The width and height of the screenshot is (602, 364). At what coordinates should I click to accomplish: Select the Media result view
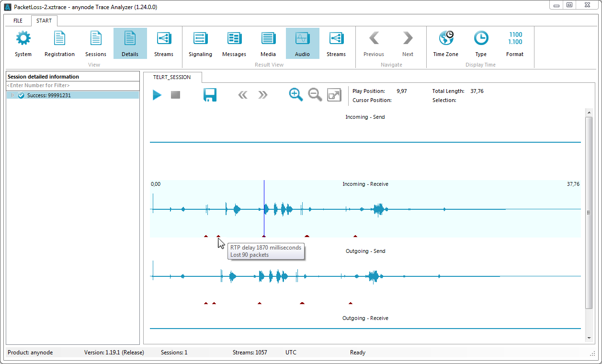pos(268,44)
